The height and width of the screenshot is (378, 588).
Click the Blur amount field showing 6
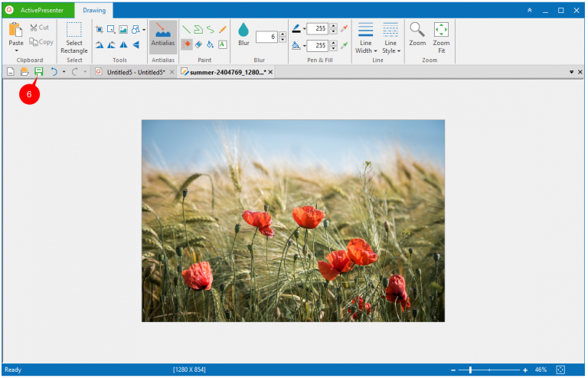(267, 37)
